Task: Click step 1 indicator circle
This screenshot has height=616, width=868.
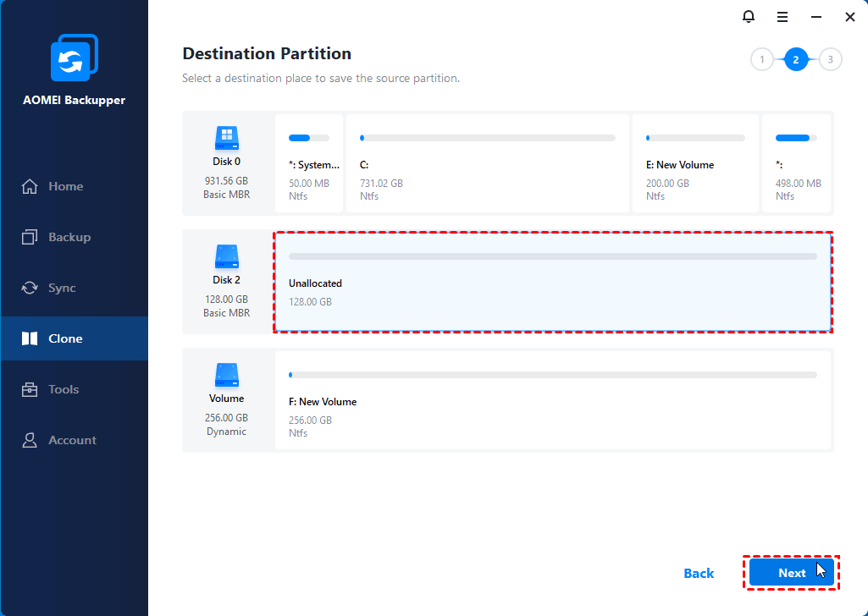Action: click(x=762, y=59)
